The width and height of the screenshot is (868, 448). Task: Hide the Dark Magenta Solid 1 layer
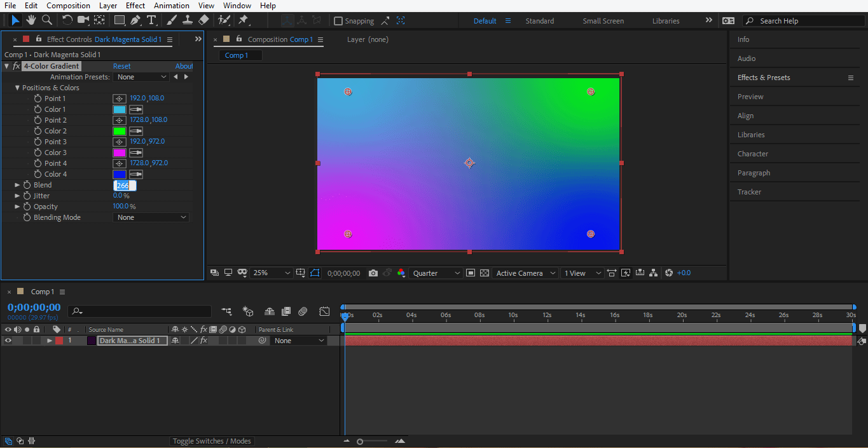[8, 341]
